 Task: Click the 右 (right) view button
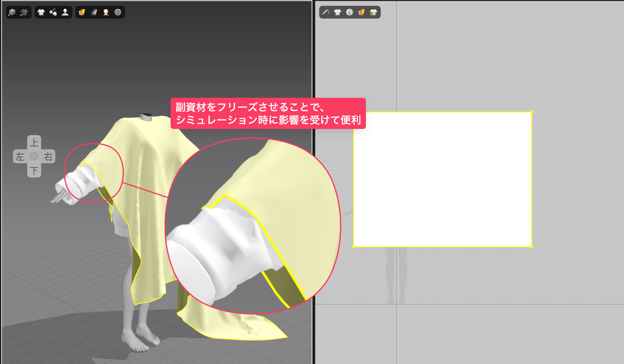[48, 156]
